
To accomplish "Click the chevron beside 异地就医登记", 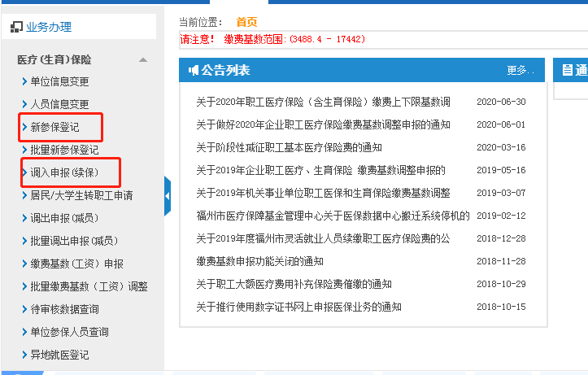I will point(24,355).
